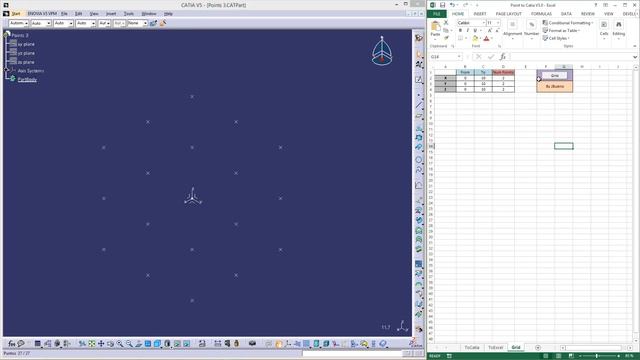The height and width of the screenshot is (360, 640).
Task: Click Insert Function fx button in Excel formula bar
Action: [503, 57]
